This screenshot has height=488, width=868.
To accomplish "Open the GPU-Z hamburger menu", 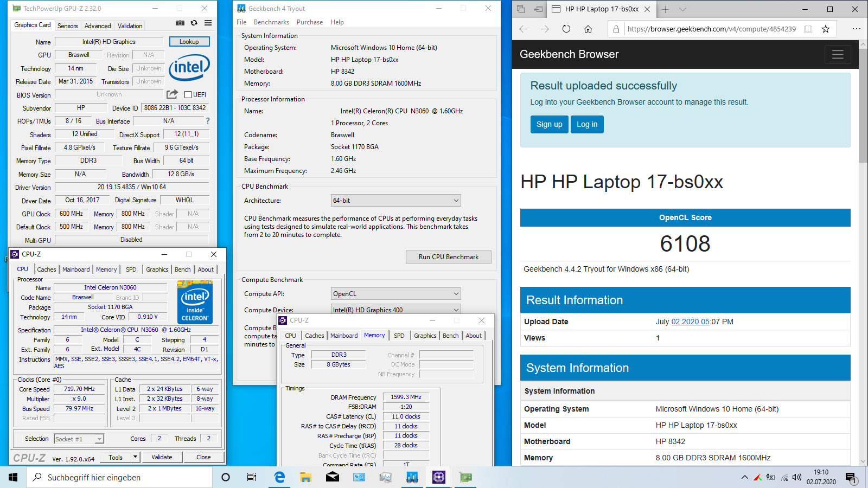I will [x=208, y=23].
